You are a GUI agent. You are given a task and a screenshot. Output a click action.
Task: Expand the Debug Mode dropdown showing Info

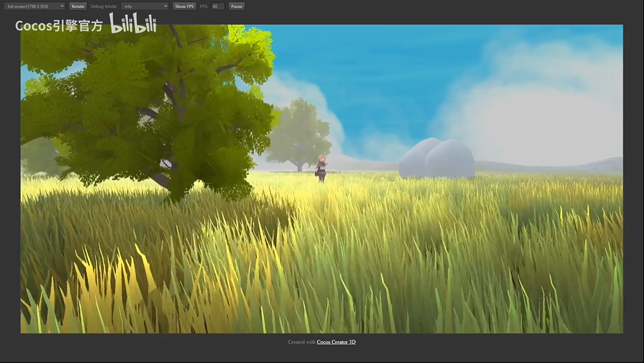pyautogui.click(x=145, y=6)
